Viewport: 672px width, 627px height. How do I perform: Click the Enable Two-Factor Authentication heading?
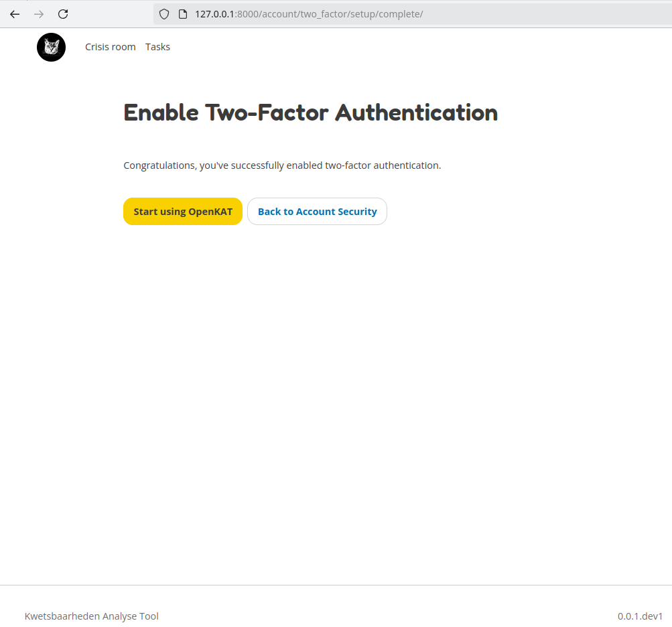pyautogui.click(x=311, y=113)
